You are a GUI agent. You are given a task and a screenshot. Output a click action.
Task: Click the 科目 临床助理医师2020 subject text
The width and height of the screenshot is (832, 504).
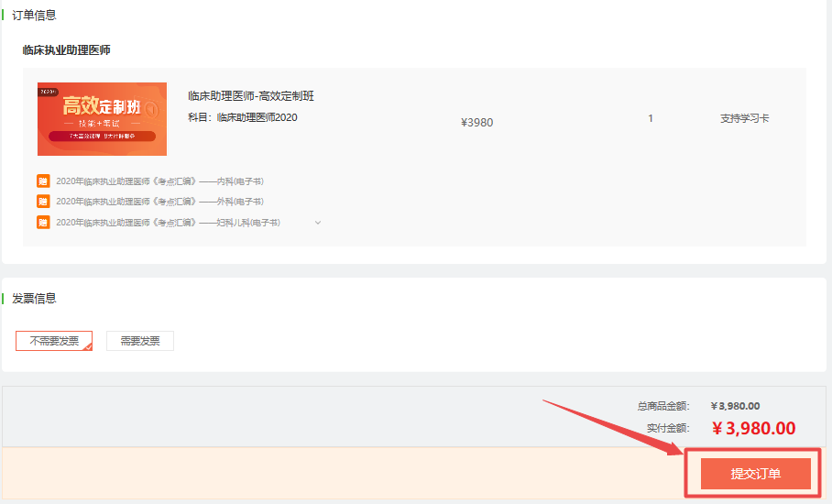[x=243, y=117]
